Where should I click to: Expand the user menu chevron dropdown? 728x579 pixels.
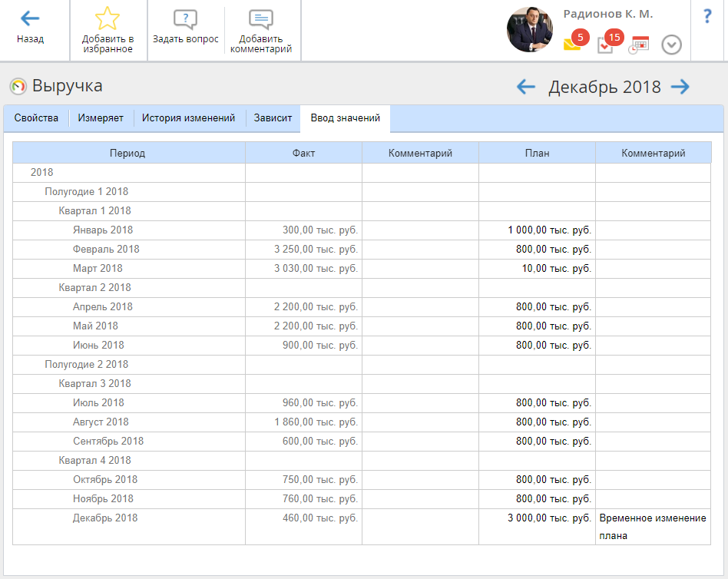click(671, 45)
